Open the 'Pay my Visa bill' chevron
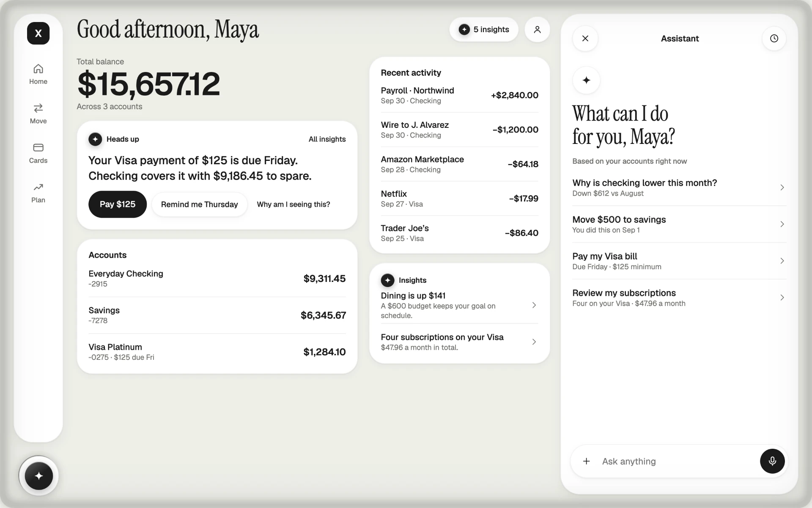This screenshot has width=812, height=508. click(782, 261)
